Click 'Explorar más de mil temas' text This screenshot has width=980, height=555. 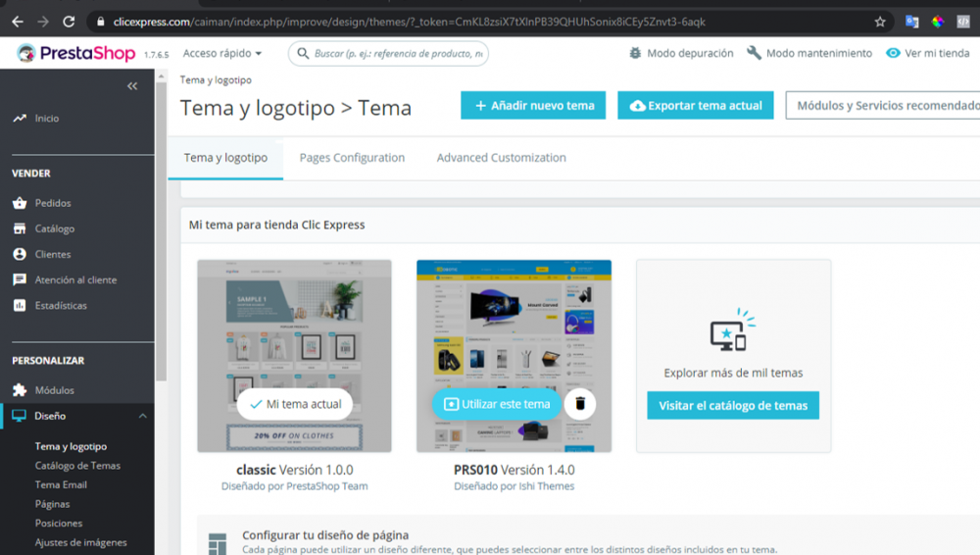point(733,373)
